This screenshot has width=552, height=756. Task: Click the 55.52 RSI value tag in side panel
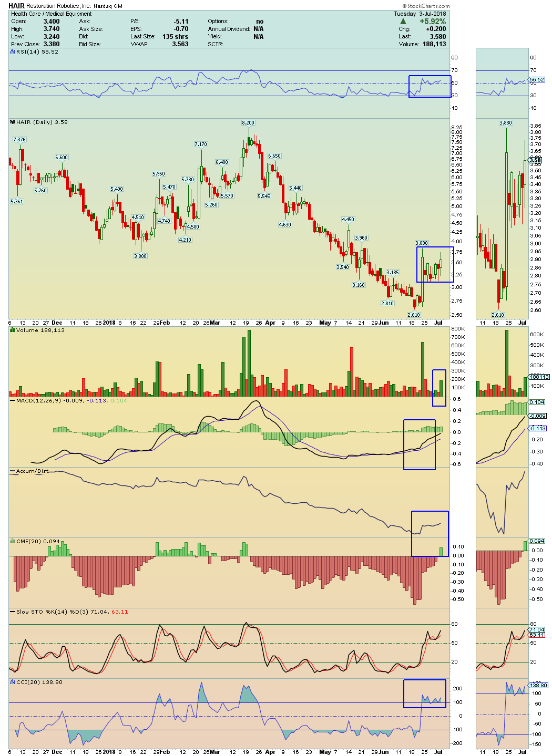pyautogui.click(x=537, y=80)
